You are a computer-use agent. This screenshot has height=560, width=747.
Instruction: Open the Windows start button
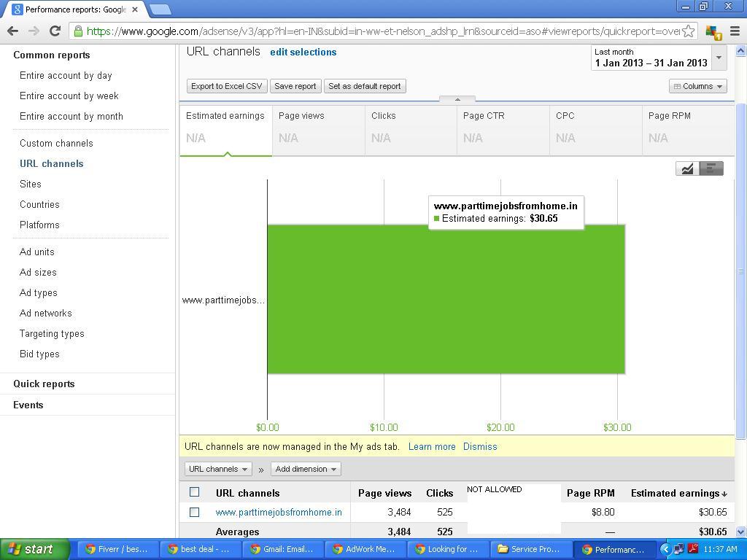click(x=35, y=549)
